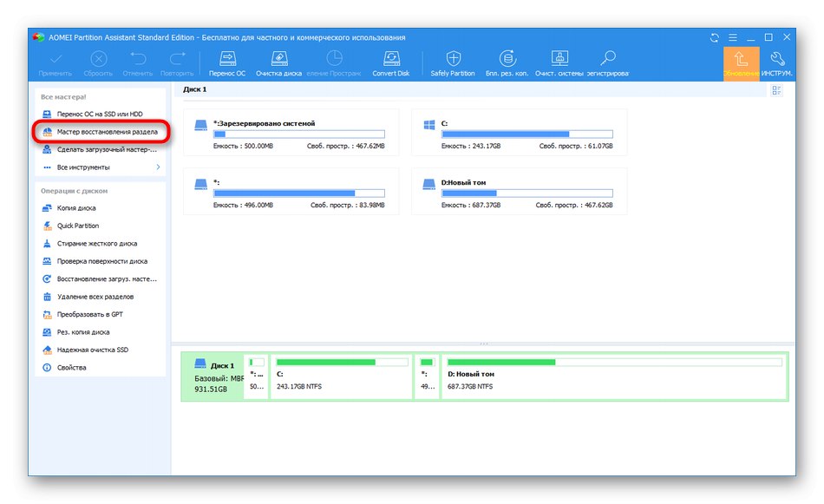Click the registration magnifier icon
This screenshot has height=504, width=824.
608,58
